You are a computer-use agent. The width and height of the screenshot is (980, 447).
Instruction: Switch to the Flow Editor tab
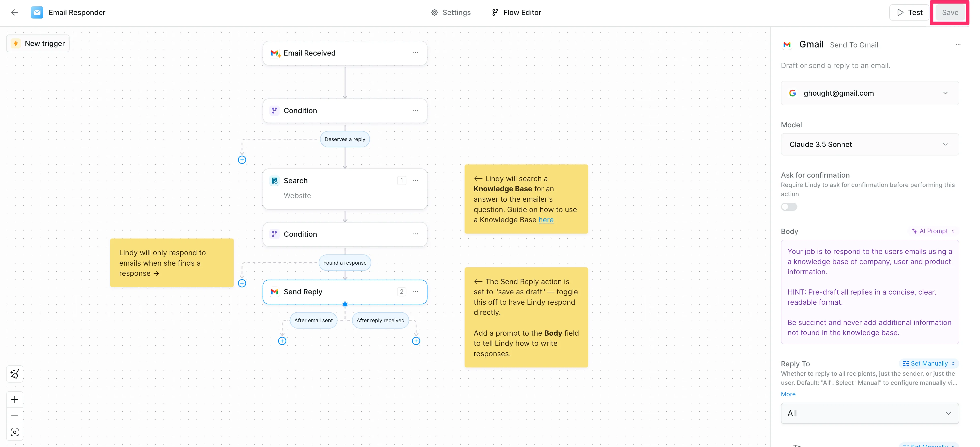pyautogui.click(x=516, y=12)
